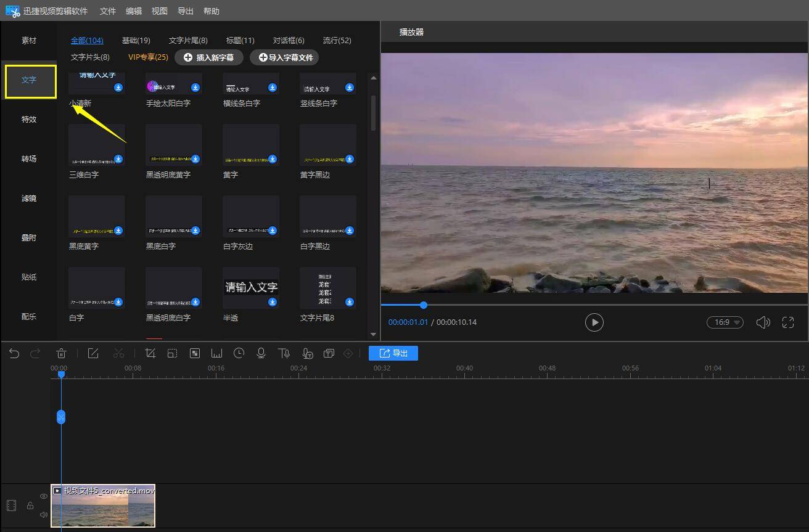Toggle the video track lock

(x=30, y=505)
